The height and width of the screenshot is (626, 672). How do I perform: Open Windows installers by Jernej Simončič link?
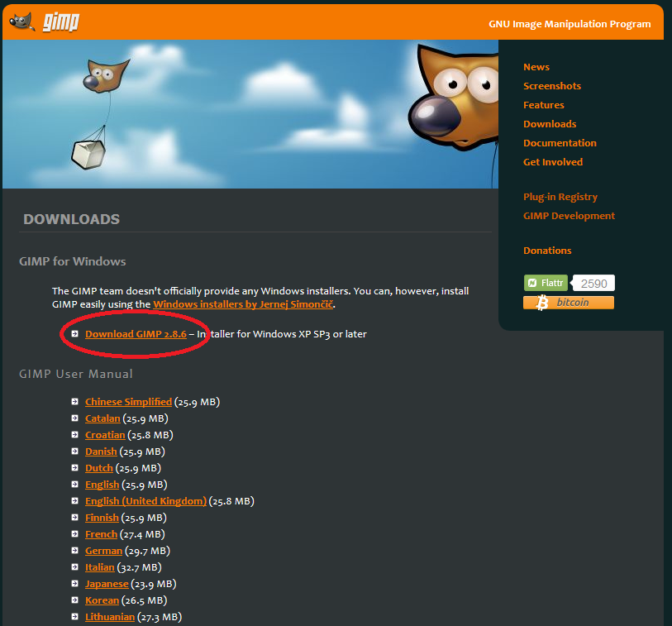tap(243, 304)
